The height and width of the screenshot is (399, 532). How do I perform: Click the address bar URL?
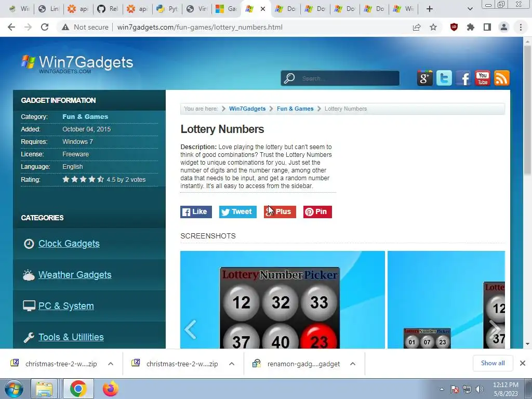click(200, 27)
